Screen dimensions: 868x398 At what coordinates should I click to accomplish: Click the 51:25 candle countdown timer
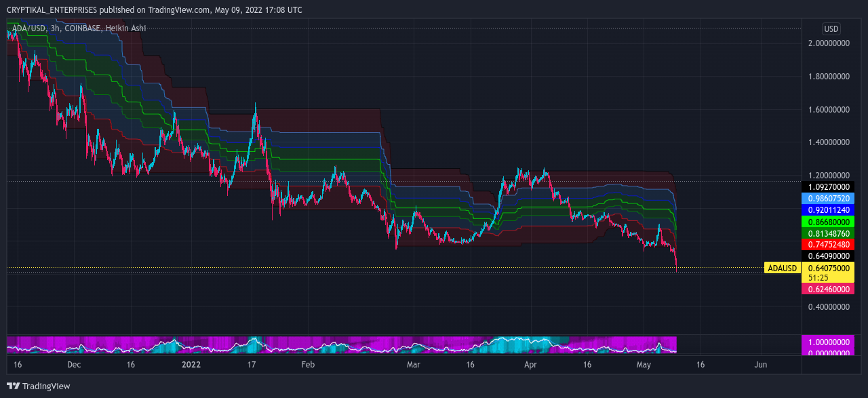click(x=818, y=278)
